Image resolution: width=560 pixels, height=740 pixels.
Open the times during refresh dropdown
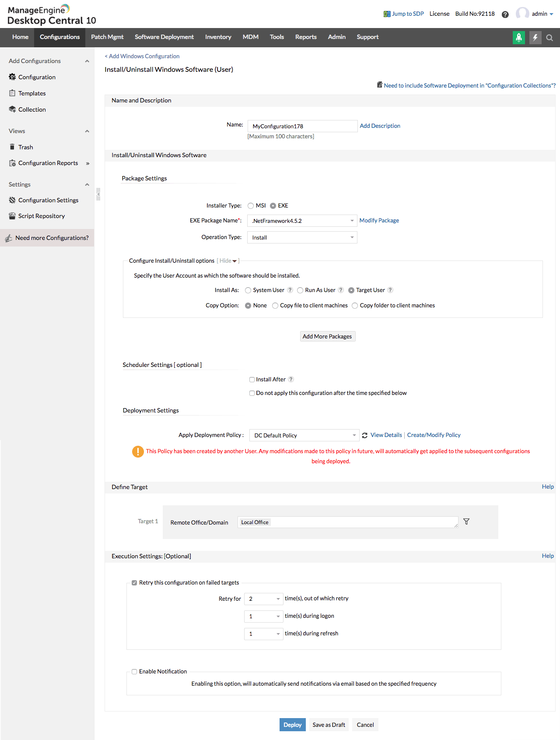coord(264,634)
